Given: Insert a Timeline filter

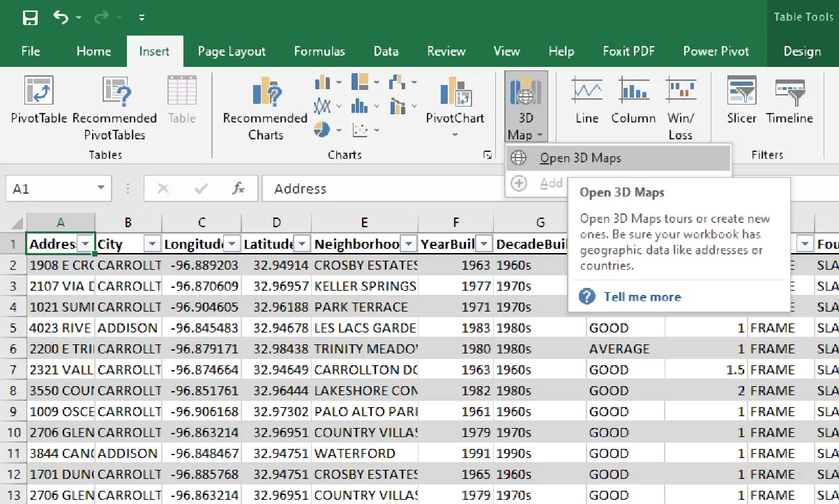Looking at the screenshot, I should coord(789,98).
